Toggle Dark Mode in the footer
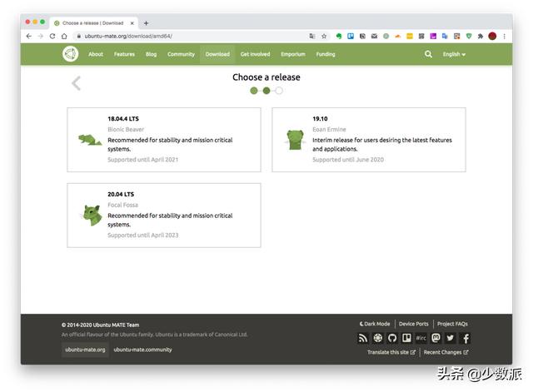Image resolution: width=533 pixels, height=392 pixels. 375,324
